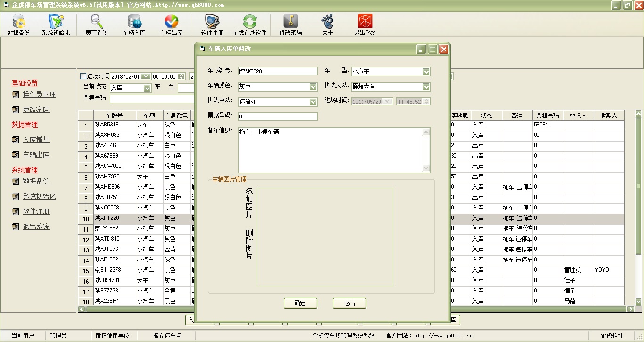This screenshot has height=342, width=644.
Task: Enable the 进场时间 filter checkbox
Action: (83, 76)
